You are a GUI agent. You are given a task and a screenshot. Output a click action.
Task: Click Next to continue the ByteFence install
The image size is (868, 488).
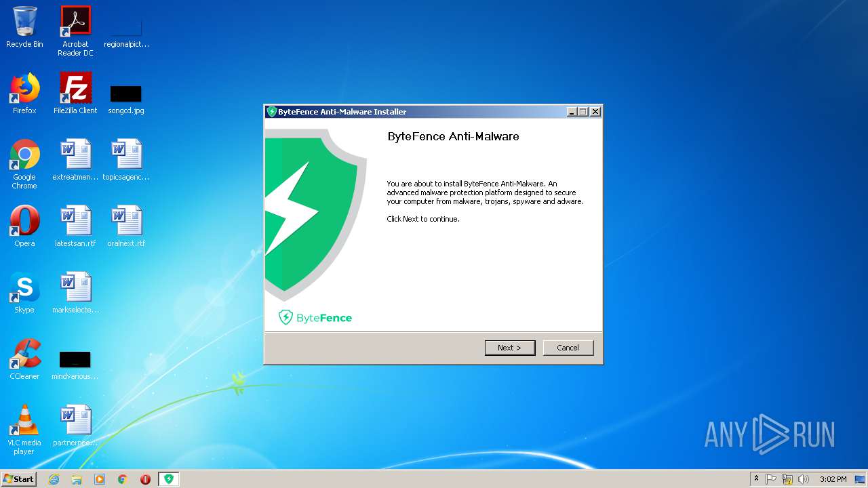coord(510,348)
